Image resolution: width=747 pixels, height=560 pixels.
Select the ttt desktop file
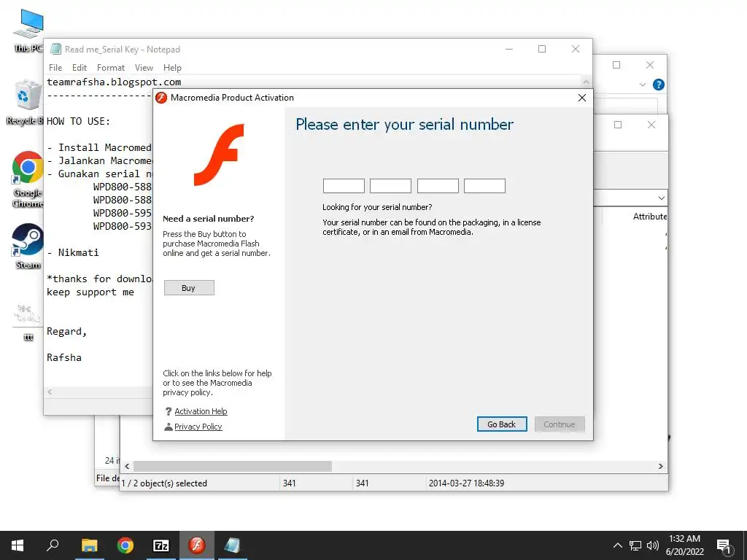point(28,322)
